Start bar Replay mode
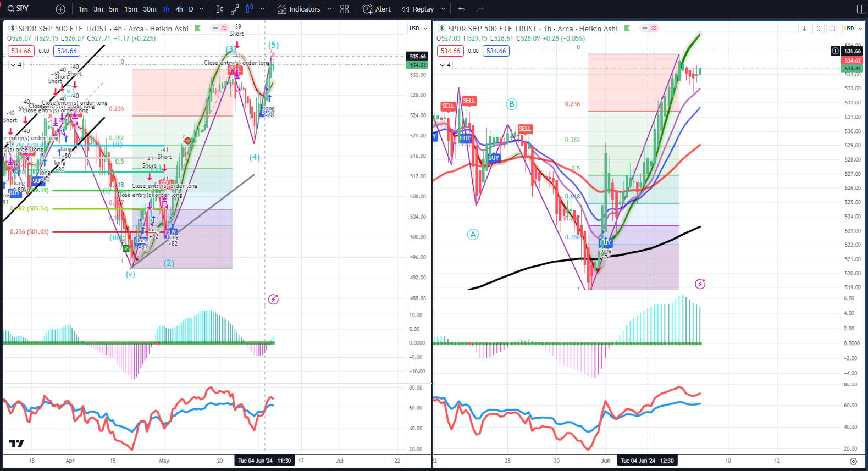The image size is (868, 471). coord(418,9)
